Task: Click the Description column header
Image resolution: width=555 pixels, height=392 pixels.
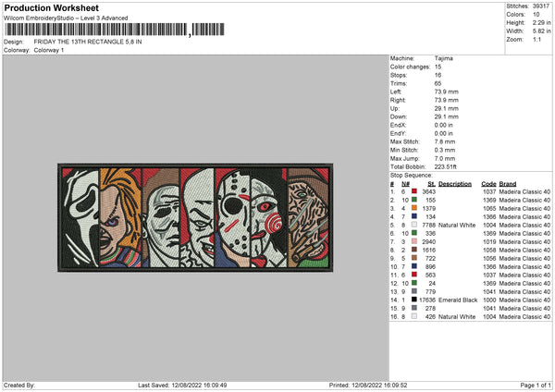Action: pyautogui.click(x=454, y=183)
